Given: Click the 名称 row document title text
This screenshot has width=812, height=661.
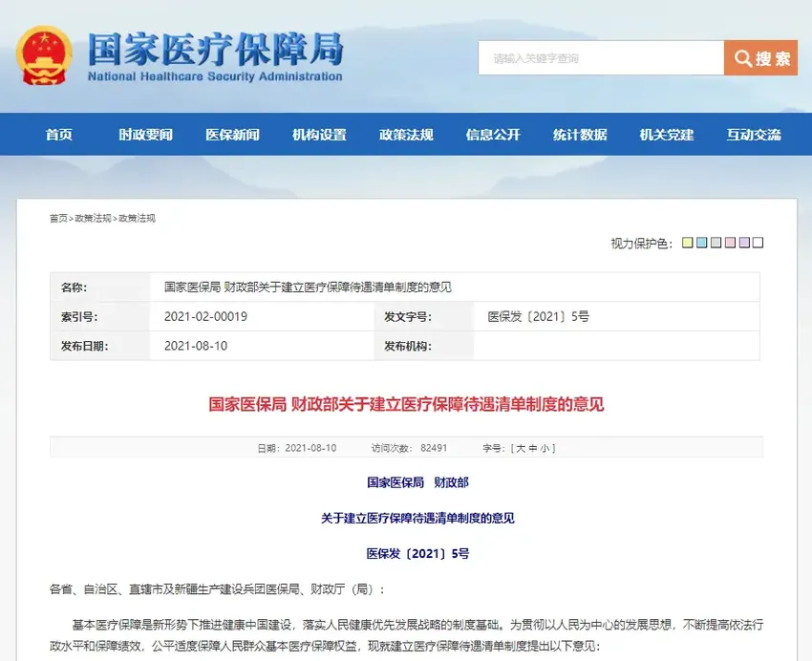Looking at the screenshot, I should tap(308, 288).
